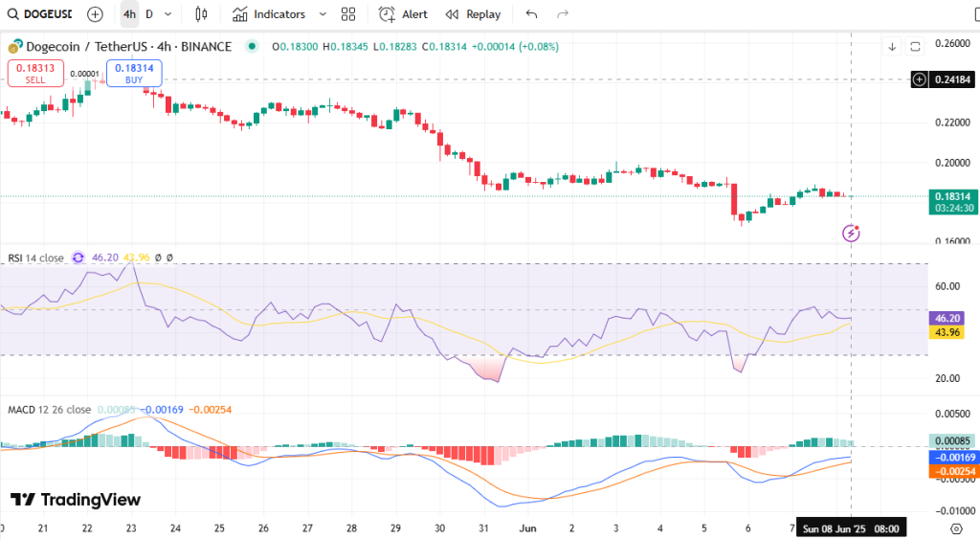Click the histogram scale label 0.00085
980x540 pixels.
[952, 440]
